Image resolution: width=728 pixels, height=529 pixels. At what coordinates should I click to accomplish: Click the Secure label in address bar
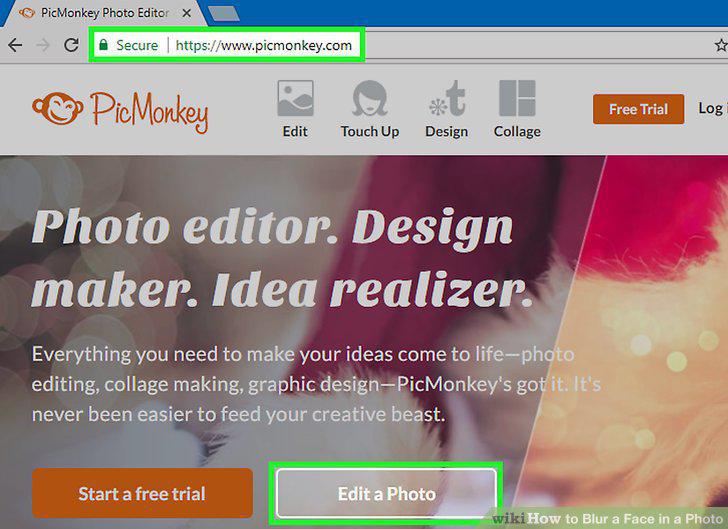click(137, 45)
